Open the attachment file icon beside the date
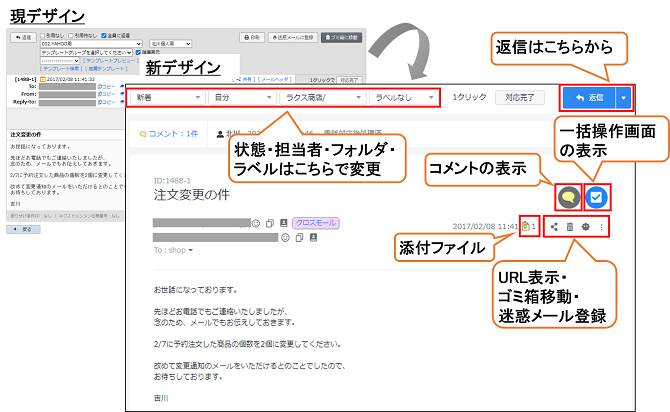670x412 pixels. [x=526, y=226]
